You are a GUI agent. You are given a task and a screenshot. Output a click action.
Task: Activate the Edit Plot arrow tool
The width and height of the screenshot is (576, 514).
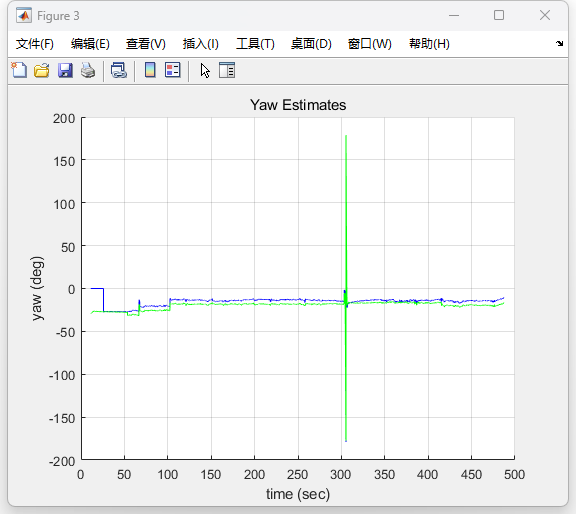(205, 70)
